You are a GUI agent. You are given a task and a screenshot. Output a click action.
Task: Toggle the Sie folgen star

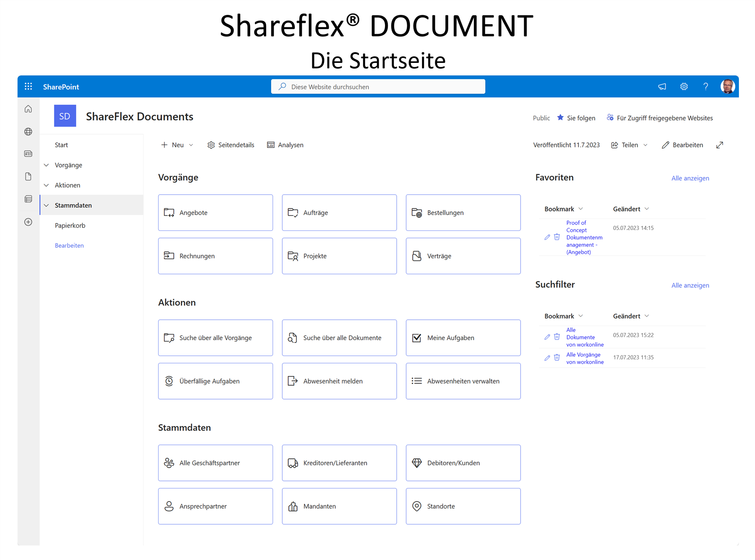(560, 118)
